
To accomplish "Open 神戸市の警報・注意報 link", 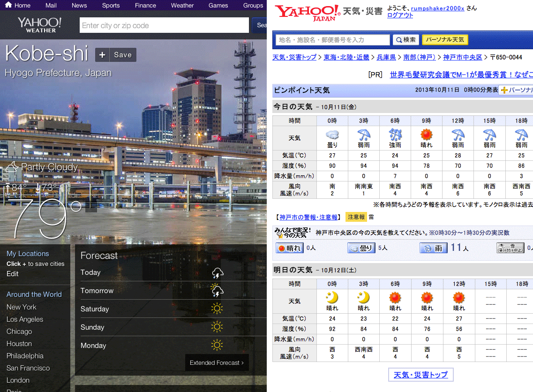I will click(308, 217).
